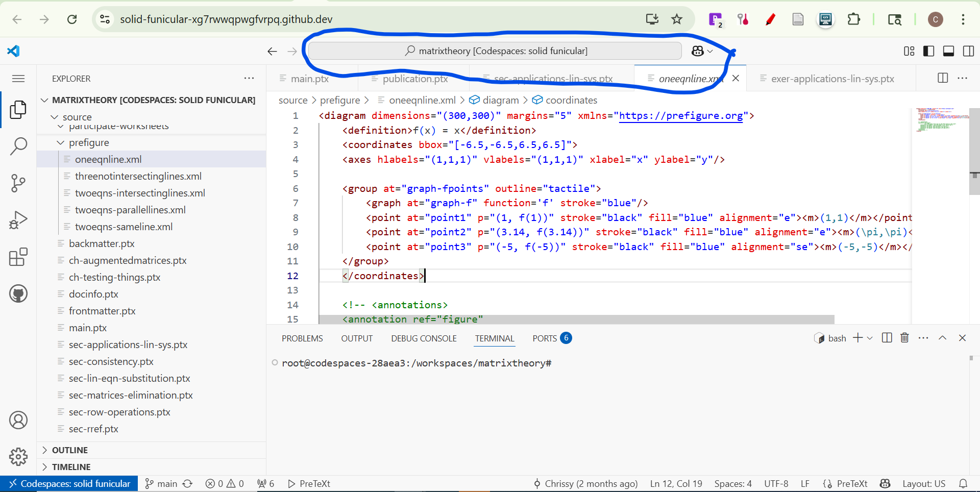Open the PORTS panel tab
This screenshot has width=980, height=492.
[552, 338]
